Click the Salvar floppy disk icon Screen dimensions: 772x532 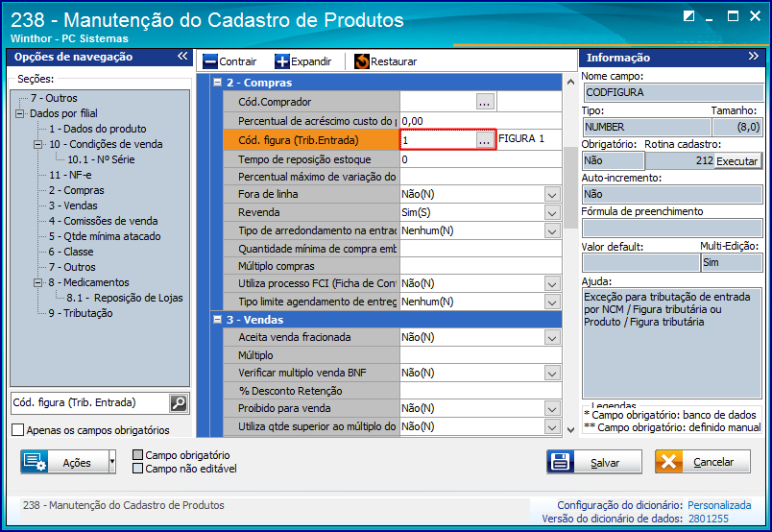(x=561, y=462)
